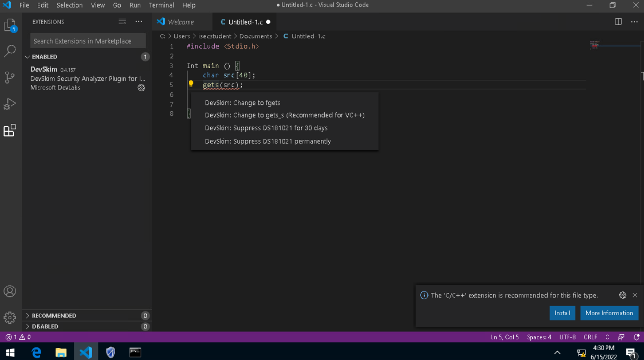Screen dimensions: 644x360
Task: Open the View menu
Action: click(x=98, y=5)
